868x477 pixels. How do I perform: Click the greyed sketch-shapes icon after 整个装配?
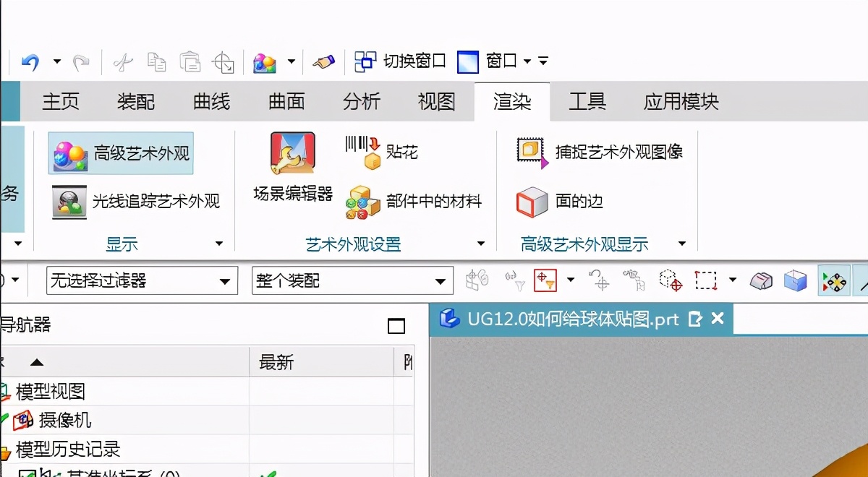[x=477, y=280]
